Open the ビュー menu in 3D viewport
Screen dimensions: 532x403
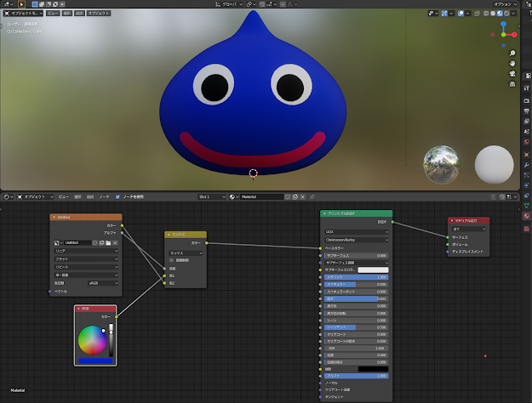tap(53, 14)
